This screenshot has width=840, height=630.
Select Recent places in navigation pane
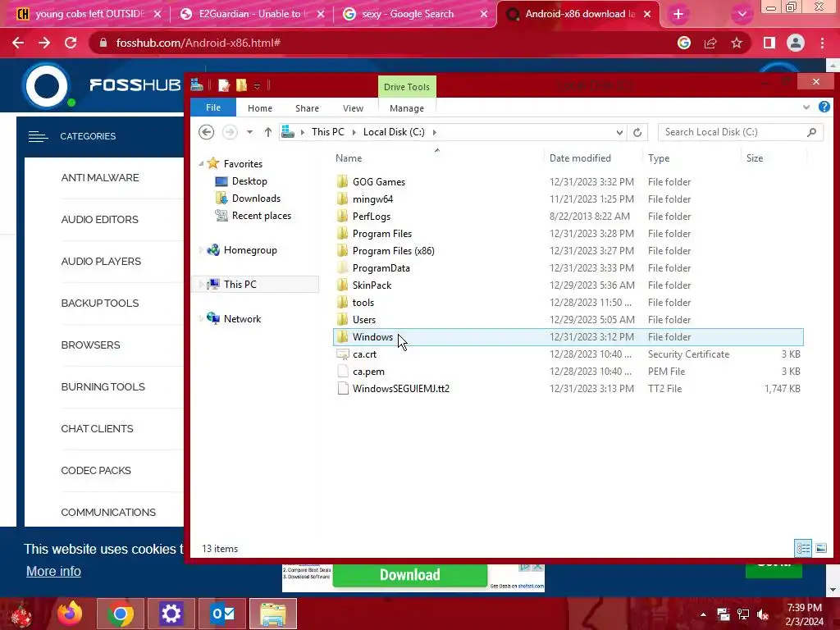[x=262, y=216]
